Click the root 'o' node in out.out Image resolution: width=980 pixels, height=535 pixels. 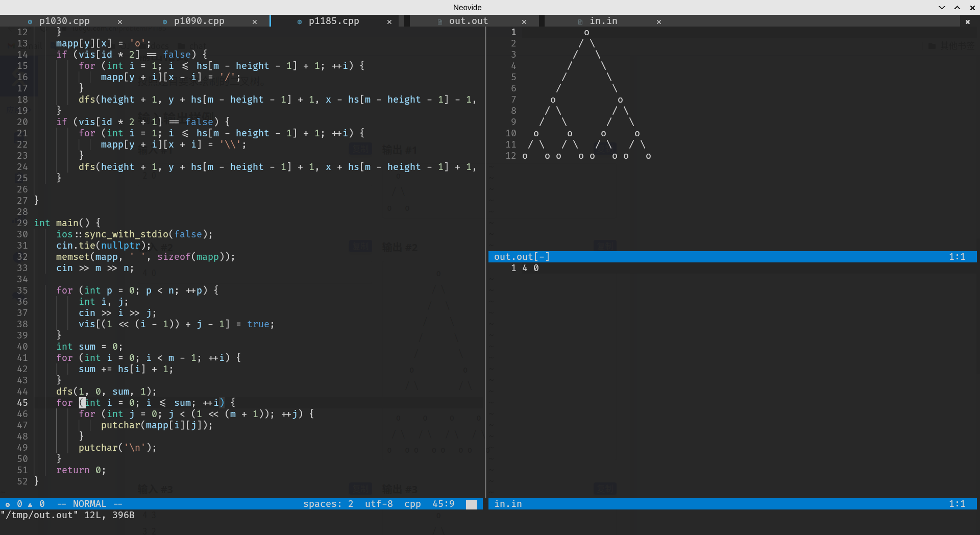[586, 32]
